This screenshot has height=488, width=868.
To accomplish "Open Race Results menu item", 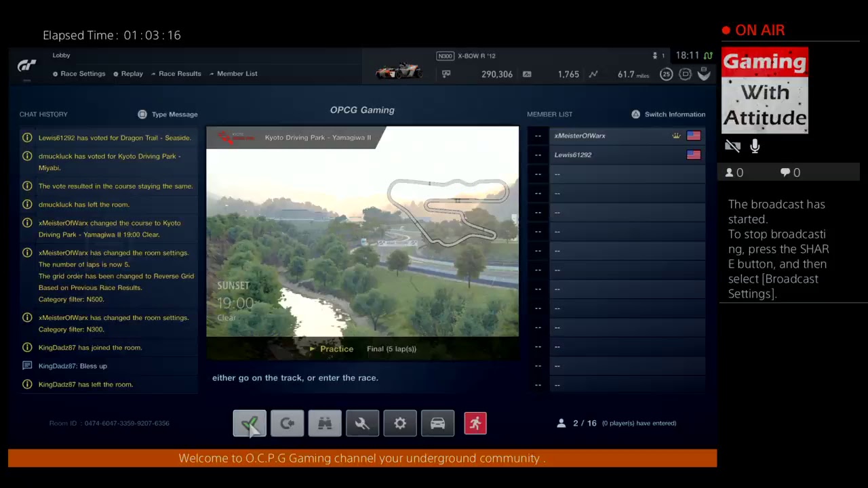I will coord(176,74).
